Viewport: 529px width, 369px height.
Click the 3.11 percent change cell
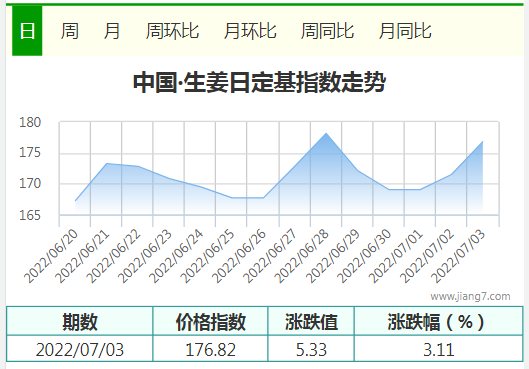pyautogui.click(x=439, y=349)
